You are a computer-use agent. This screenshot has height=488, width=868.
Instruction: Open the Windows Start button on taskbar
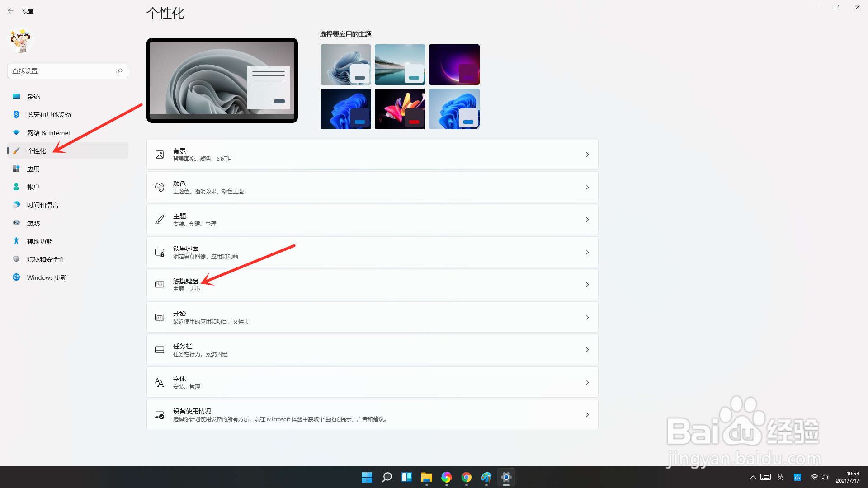tap(367, 477)
